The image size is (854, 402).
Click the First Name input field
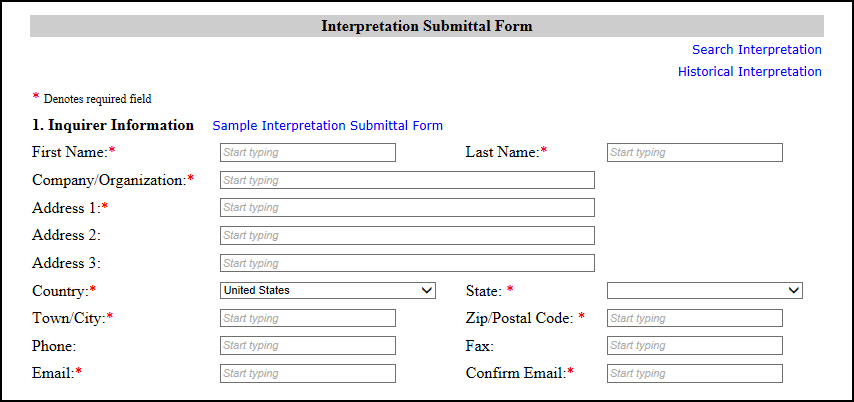tap(307, 153)
